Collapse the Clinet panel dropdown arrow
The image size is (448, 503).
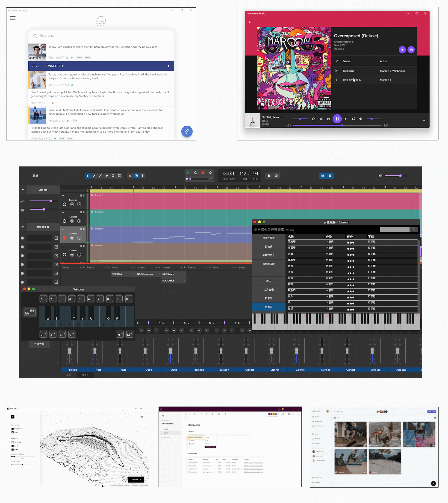[x=23, y=190]
